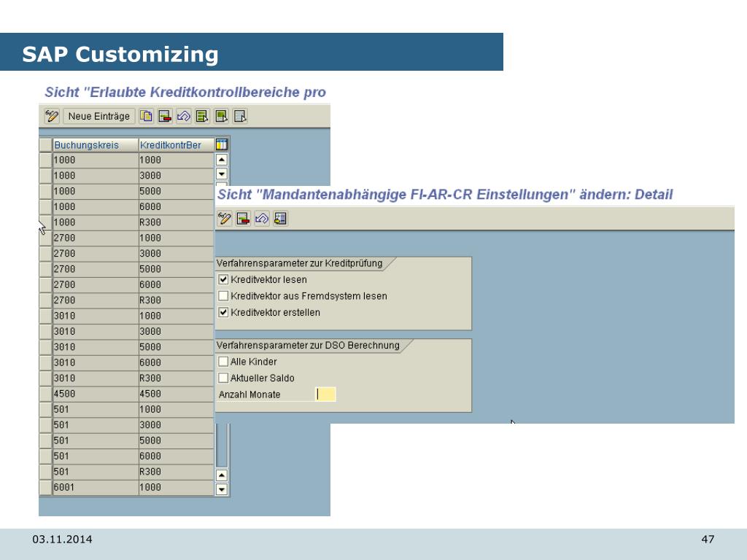Click KreditkontrBer 6000 in Buchungskreis 3010 row
The height and width of the screenshot is (560, 747).
[x=177, y=363]
